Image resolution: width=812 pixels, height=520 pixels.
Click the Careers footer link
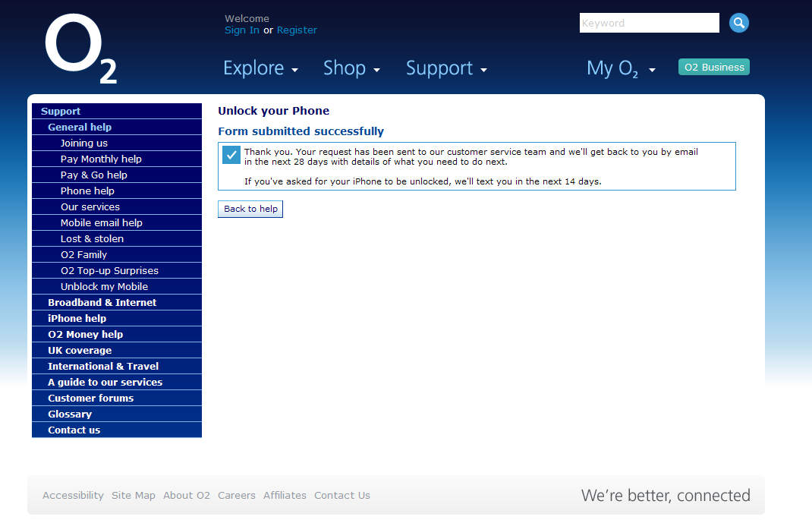(237, 496)
